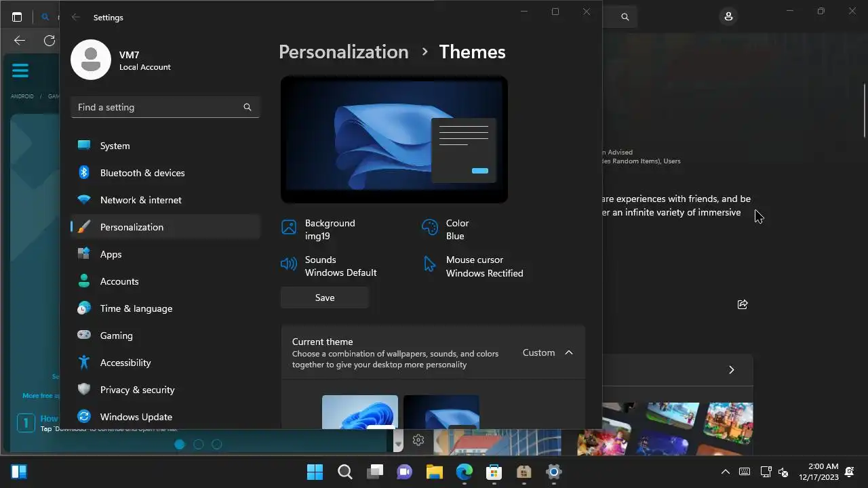Select the third carousel dot on web page
Screen dimensions: 868x488
217,445
